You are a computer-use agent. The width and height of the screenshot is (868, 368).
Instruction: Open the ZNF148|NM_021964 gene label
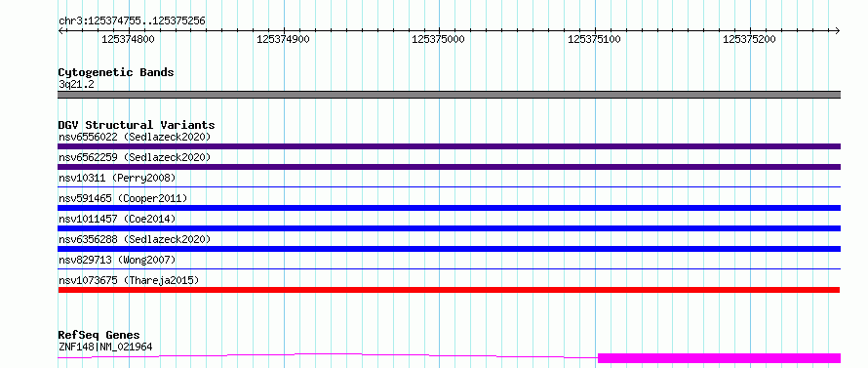pos(105,348)
